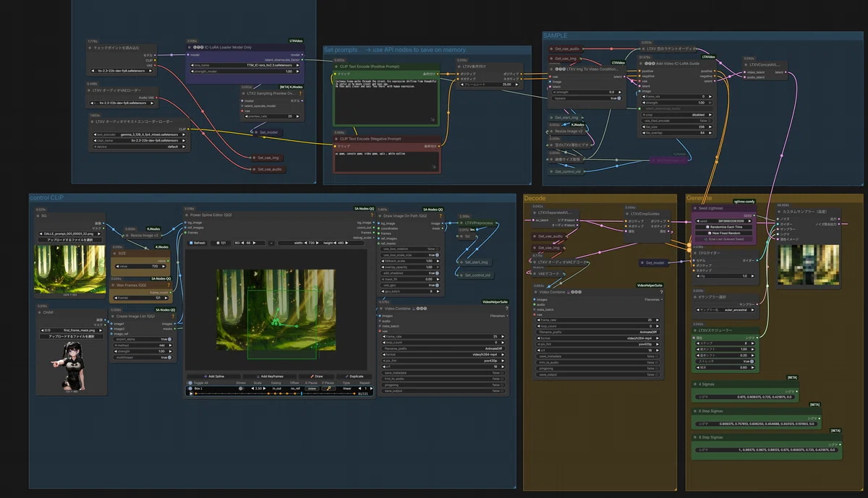Click the strength value in Create Image List
This screenshot has height=498, width=868.
click(143, 351)
